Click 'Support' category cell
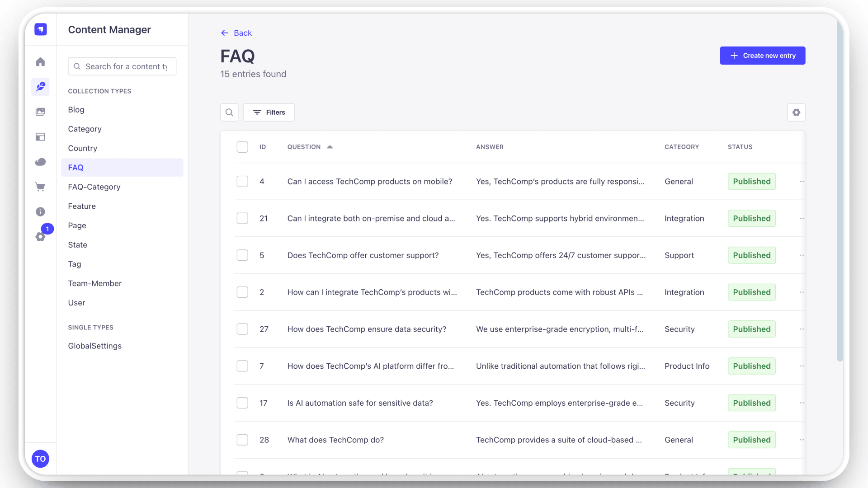Image resolution: width=868 pixels, height=488 pixels. (679, 255)
